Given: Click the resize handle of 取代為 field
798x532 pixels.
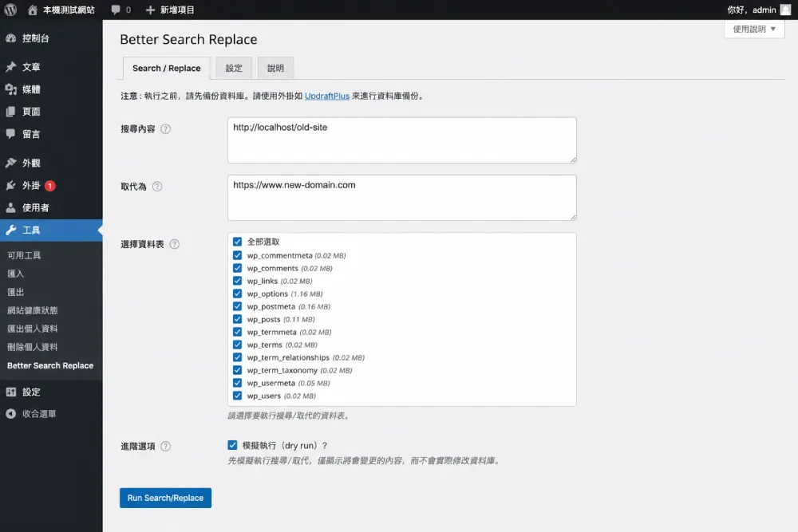Looking at the screenshot, I should click(x=573, y=217).
